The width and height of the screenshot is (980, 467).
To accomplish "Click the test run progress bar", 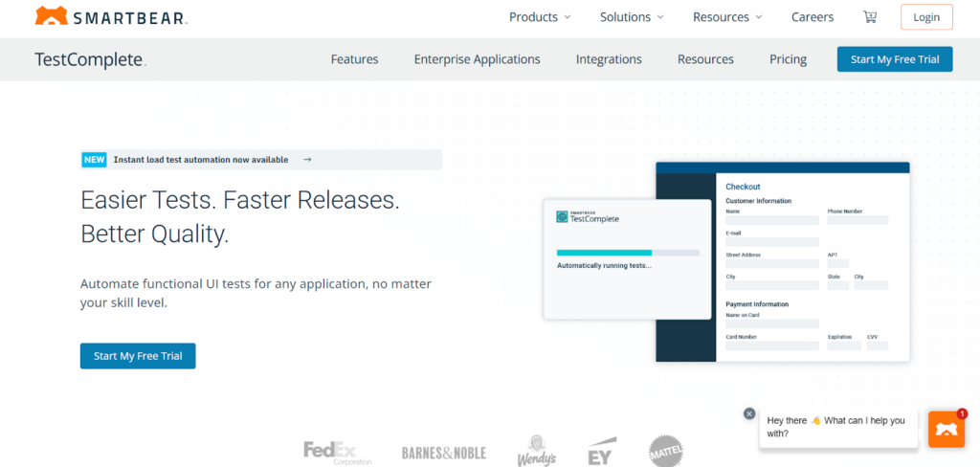I will 628,253.
